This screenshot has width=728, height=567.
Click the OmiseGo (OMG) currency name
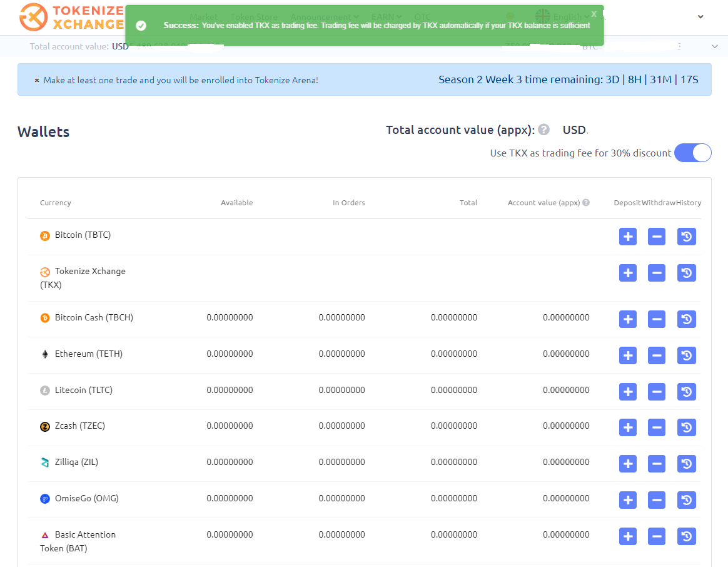coord(87,498)
